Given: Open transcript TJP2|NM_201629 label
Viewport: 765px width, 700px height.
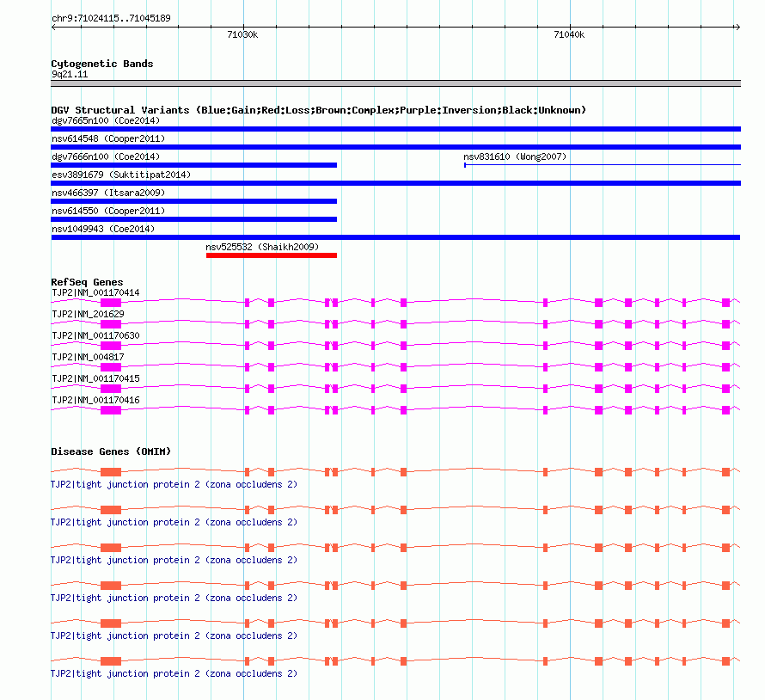Looking at the screenshot, I should (x=88, y=315).
